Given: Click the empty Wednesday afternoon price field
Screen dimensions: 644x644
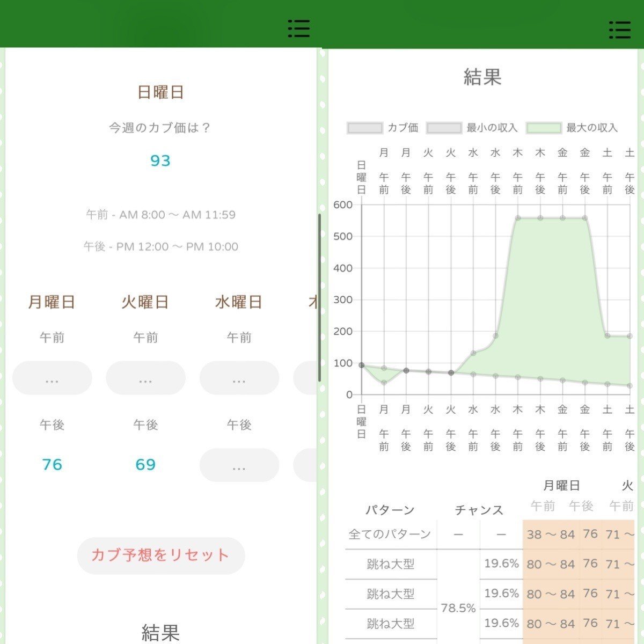Looking at the screenshot, I should [x=239, y=465].
